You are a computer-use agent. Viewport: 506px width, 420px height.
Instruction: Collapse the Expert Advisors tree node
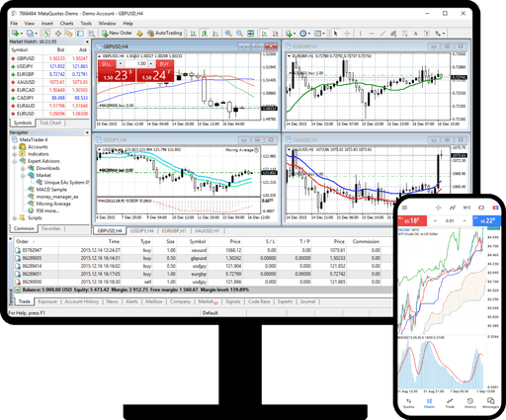pos(15,161)
